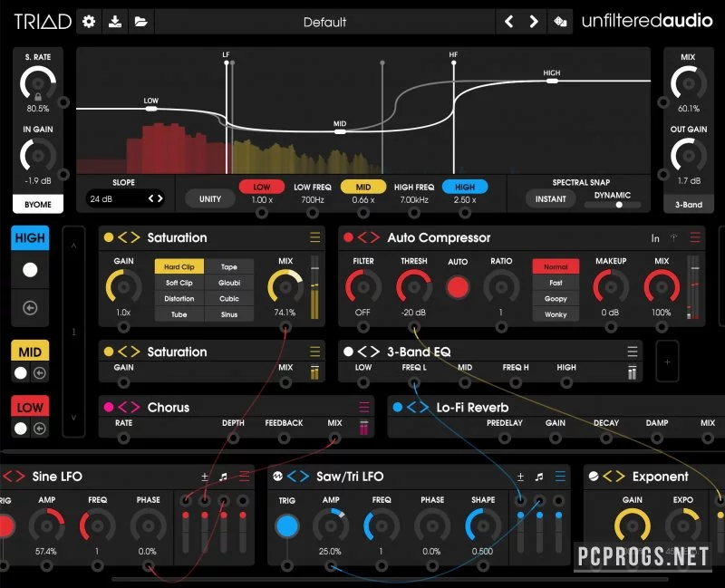The image size is (725, 588).
Task: Click the UNITY button
Action: tap(210, 198)
